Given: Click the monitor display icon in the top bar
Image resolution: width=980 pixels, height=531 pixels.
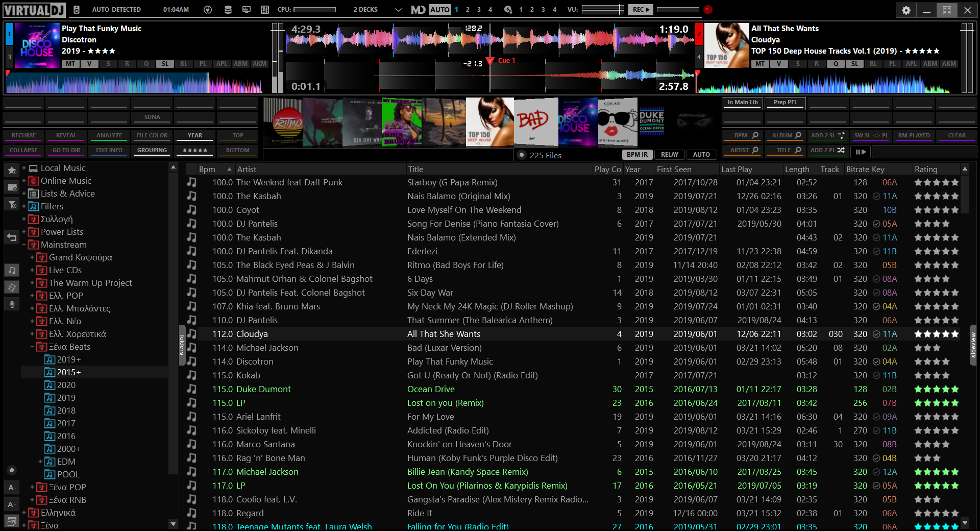Looking at the screenshot, I should click(x=247, y=9).
